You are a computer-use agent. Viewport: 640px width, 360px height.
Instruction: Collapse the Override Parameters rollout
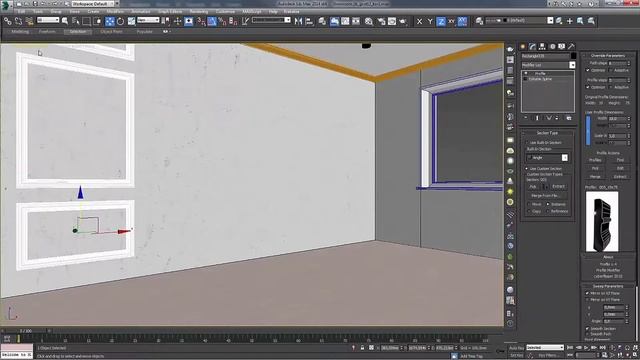608,56
